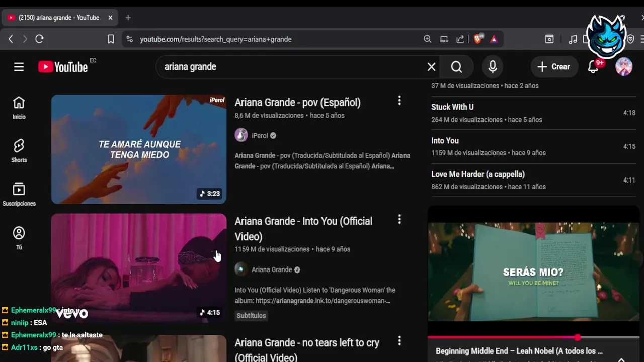View site information icon in address bar
Viewport: 644px width, 362px height.
[130, 39]
